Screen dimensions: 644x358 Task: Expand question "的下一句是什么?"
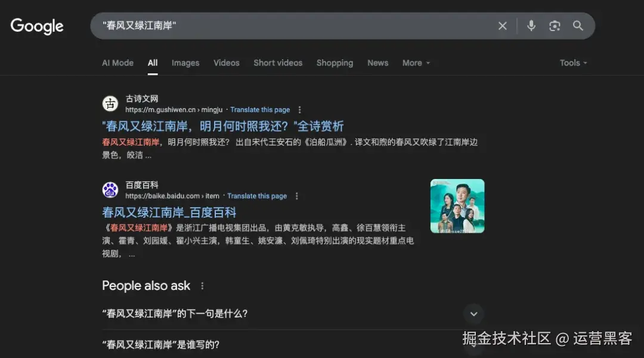(293, 314)
